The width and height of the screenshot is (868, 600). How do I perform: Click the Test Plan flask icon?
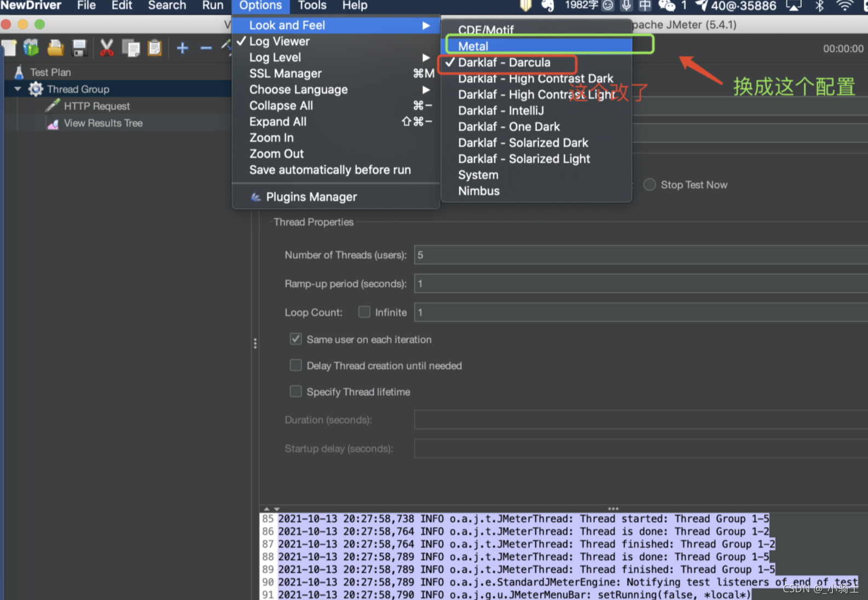click(x=19, y=72)
